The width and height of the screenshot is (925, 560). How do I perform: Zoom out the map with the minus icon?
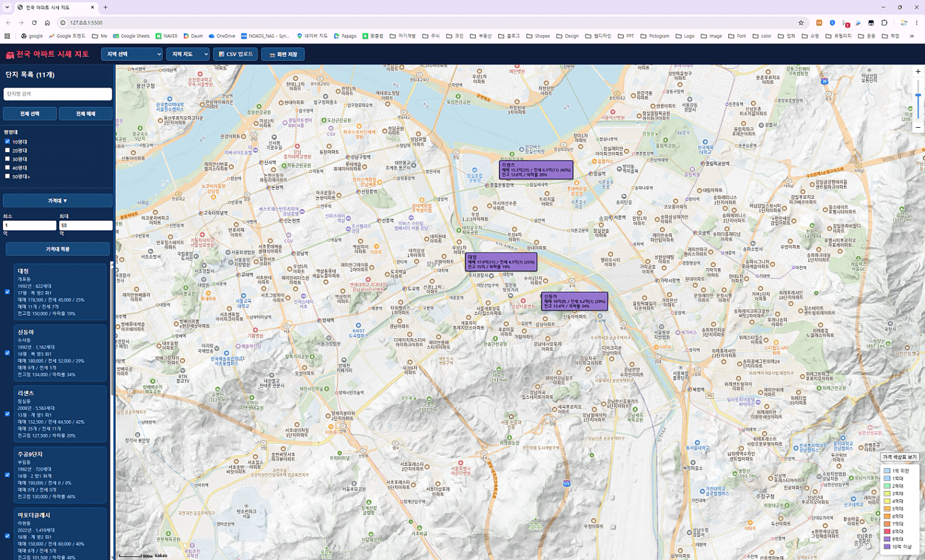click(x=918, y=128)
